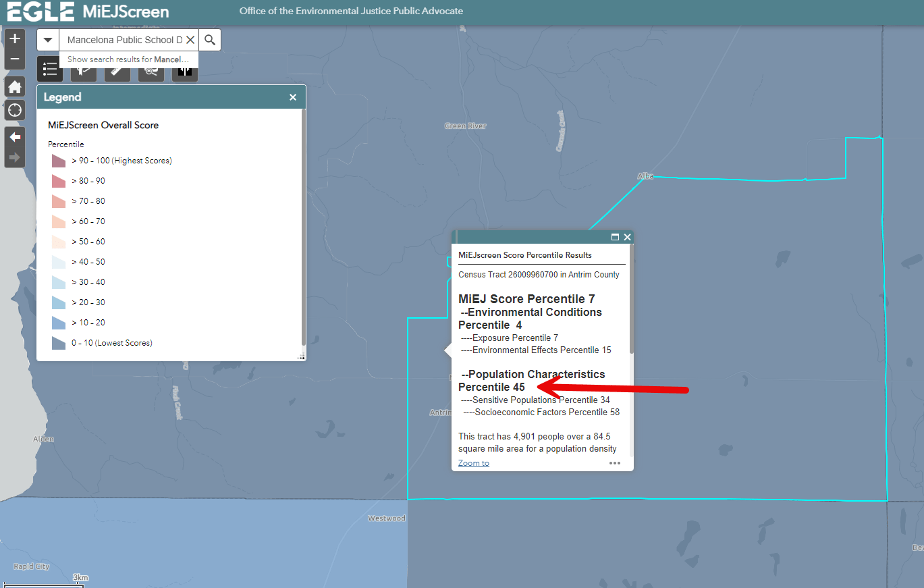924x588 pixels.
Task: Maximize the popup window
Action: click(615, 237)
